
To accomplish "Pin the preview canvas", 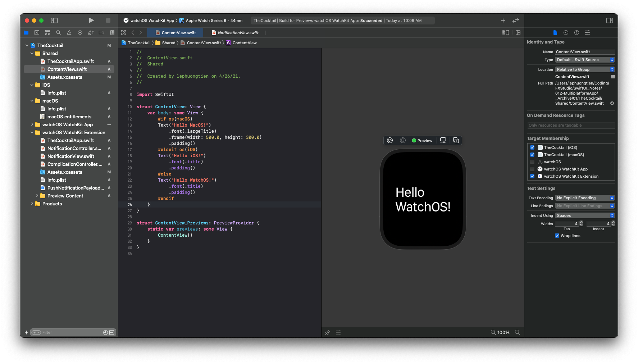I will click(x=328, y=333).
